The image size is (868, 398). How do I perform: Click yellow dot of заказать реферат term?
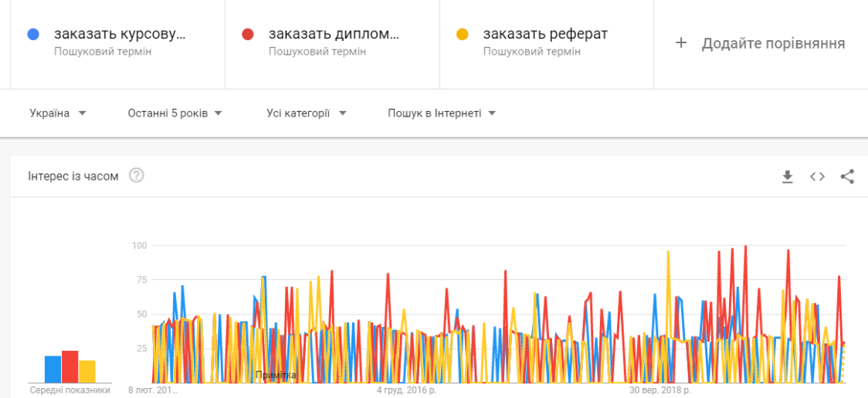[x=463, y=34]
